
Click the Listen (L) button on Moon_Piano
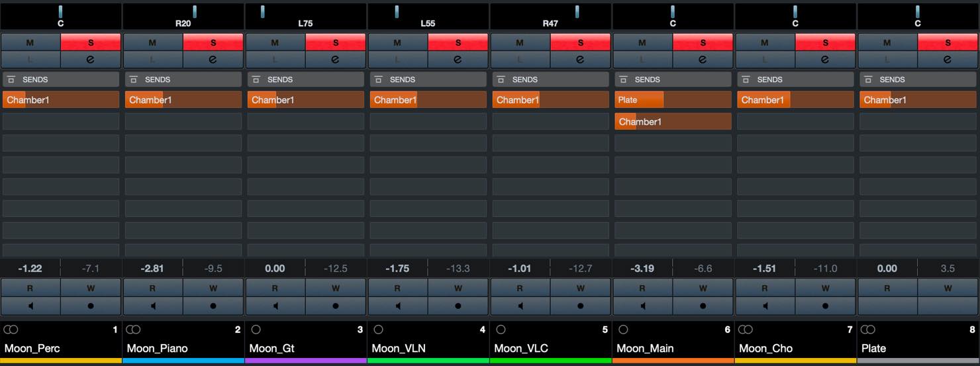click(x=153, y=59)
